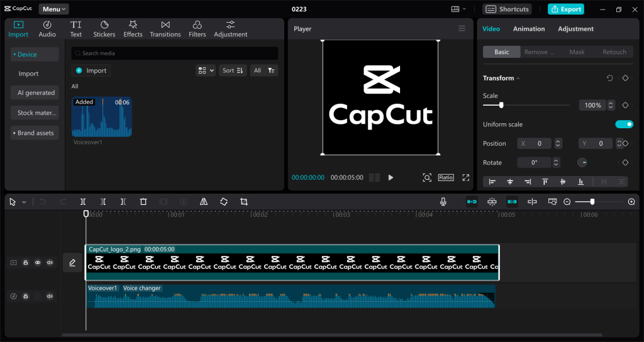Select the Retouch sub-tab
This screenshot has height=342, width=644.
[614, 52]
